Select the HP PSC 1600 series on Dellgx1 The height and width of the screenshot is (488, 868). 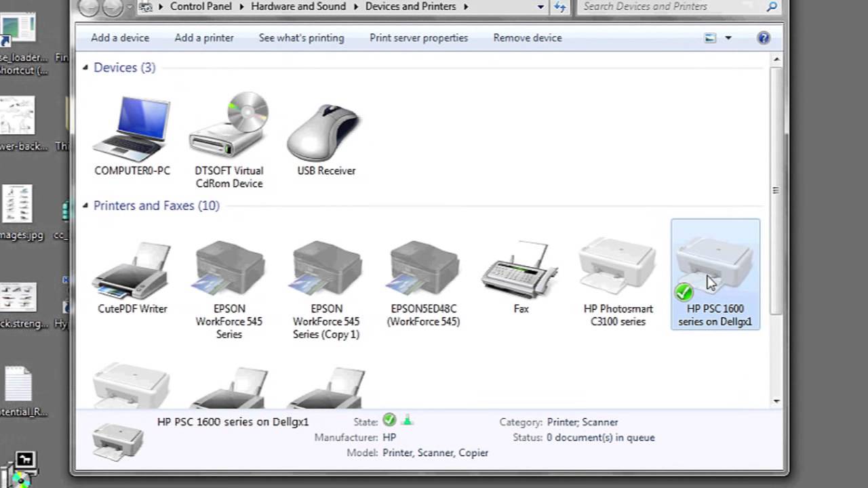pyautogui.click(x=715, y=274)
